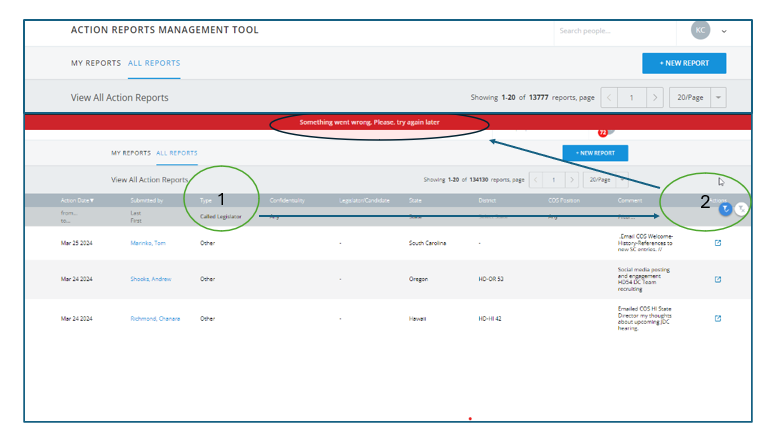Click the top + NEW REPORT button

[x=684, y=63]
